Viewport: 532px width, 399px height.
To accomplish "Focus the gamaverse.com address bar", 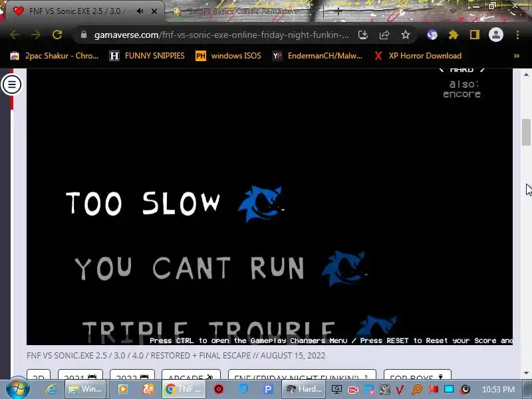I will pyautogui.click(x=221, y=35).
